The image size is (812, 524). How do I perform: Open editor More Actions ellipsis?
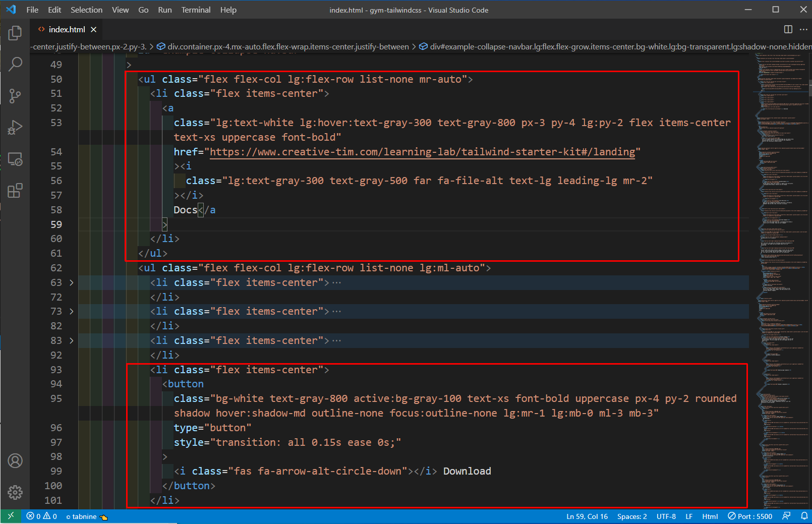pyautogui.click(x=803, y=29)
